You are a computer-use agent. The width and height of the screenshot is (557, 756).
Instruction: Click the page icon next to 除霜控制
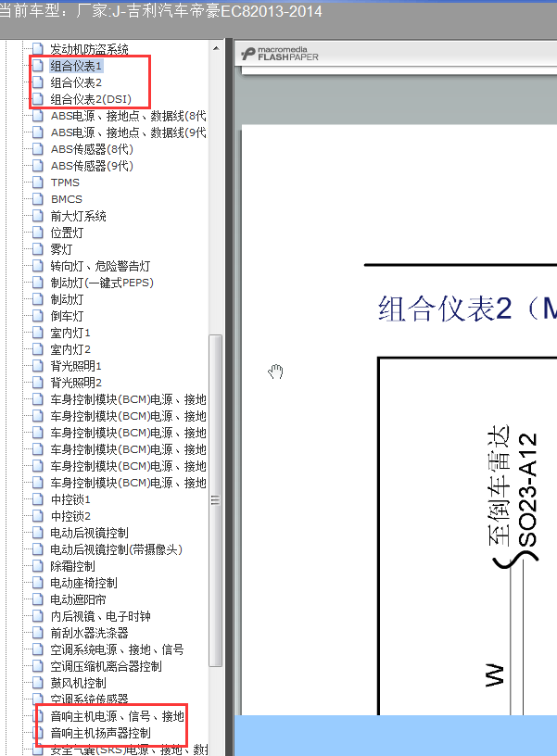tap(38, 566)
